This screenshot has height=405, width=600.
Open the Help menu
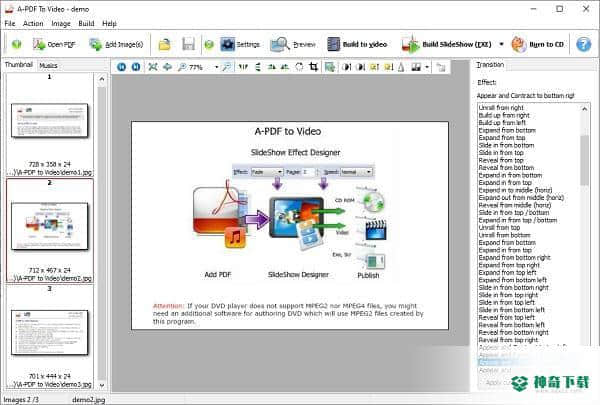pos(109,24)
